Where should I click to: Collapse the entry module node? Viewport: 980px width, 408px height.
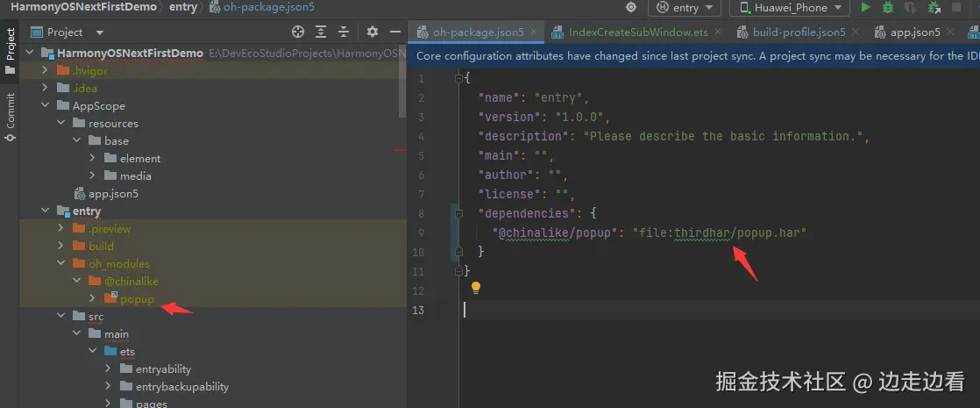coord(45,211)
